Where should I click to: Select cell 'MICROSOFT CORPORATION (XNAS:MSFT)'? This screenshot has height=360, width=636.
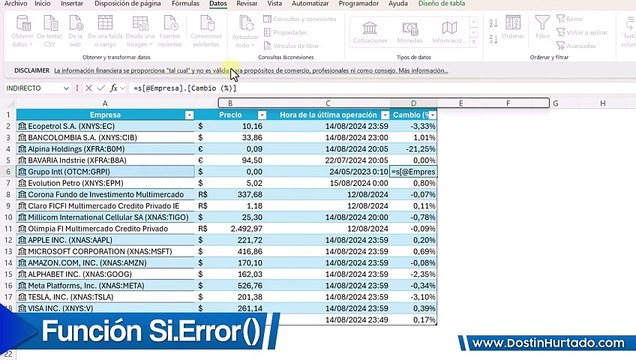[x=105, y=251]
